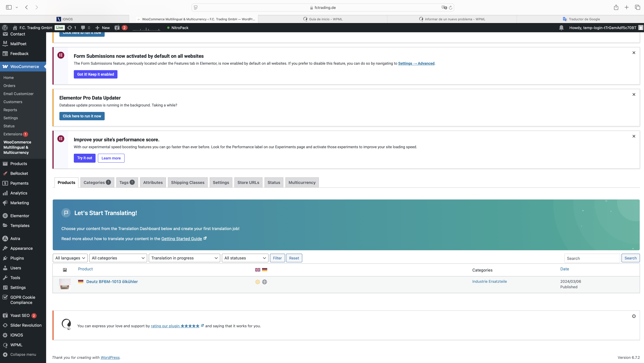The height and width of the screenshot is (363, 644).
Task: Open the Status tab
Action: (x=274, y=182)
